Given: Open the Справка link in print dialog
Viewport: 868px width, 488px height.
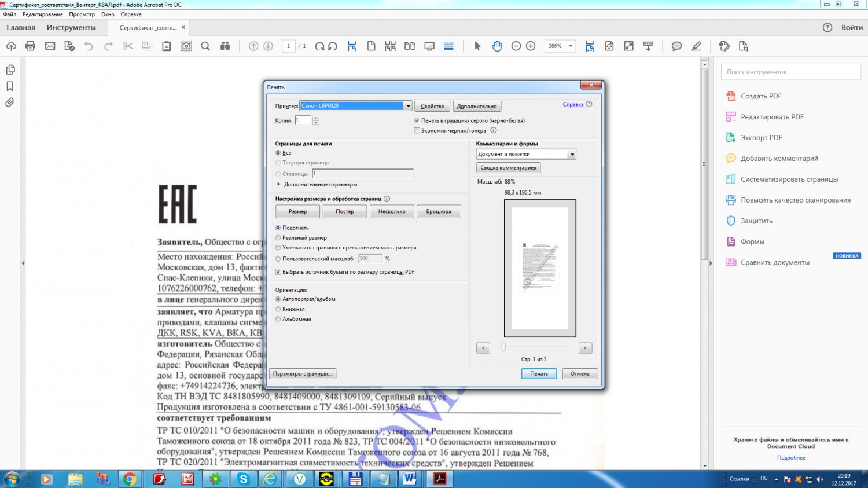Looking at the screenshot, I should coord(573,104).
